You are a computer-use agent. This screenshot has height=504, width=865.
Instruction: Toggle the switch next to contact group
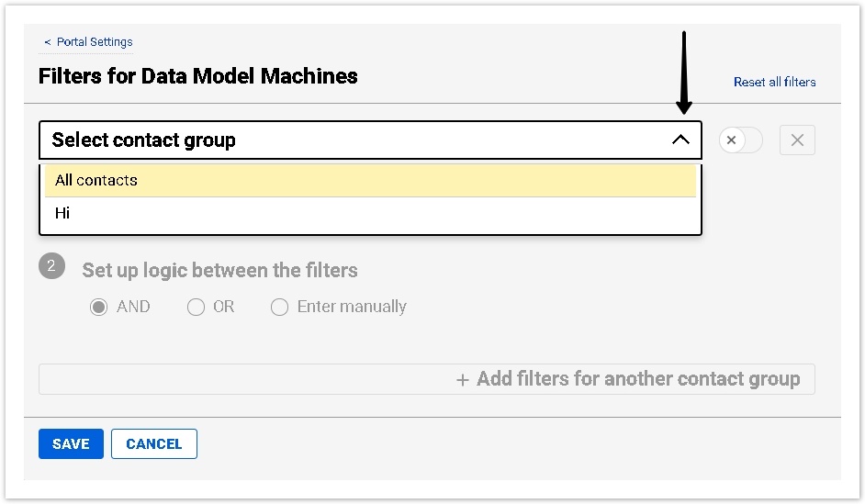click(740, 140)
